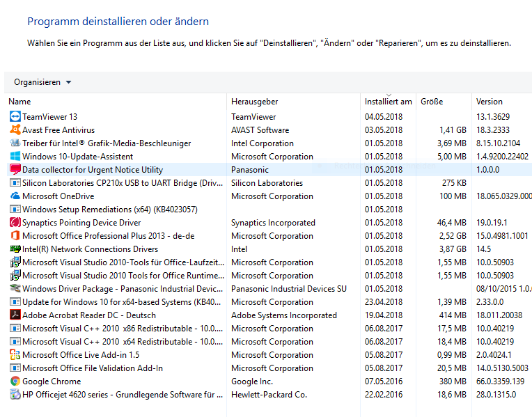The width and height of the screenshot is (532, 417).
Task: Click the Visual Studio 2010-Tools für Office-Laufzeit icon
Action: [x=15, y=262]
